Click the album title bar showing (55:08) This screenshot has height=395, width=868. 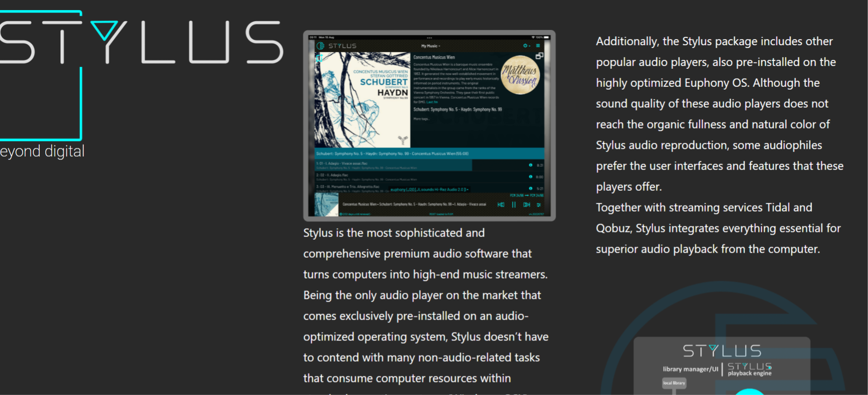(429, 153)
